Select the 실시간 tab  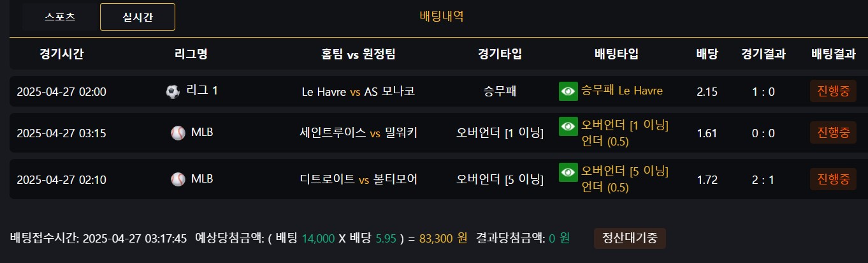coord(138,17)
